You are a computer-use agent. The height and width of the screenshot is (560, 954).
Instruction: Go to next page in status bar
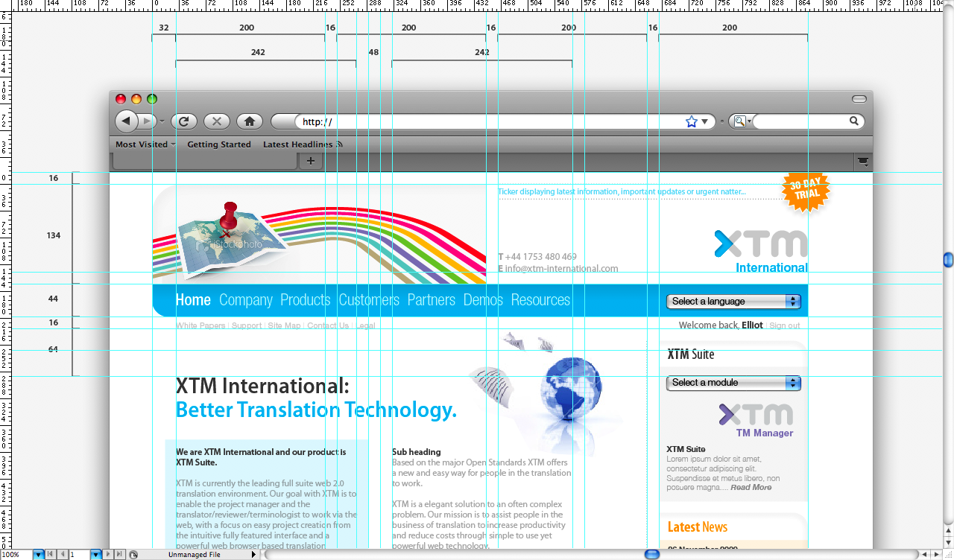click(108, 555)
